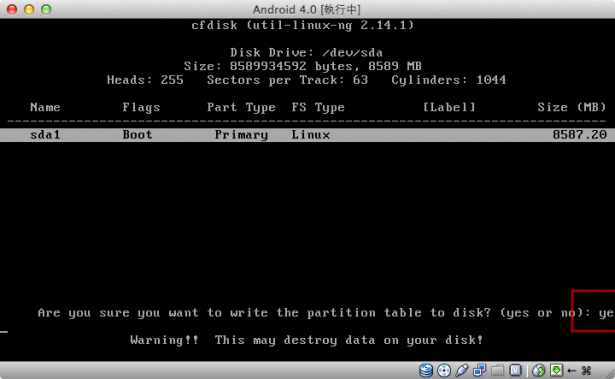Select the sda1 partition row name
Screen dimensions: 615x379
click(x=45, y=135)
